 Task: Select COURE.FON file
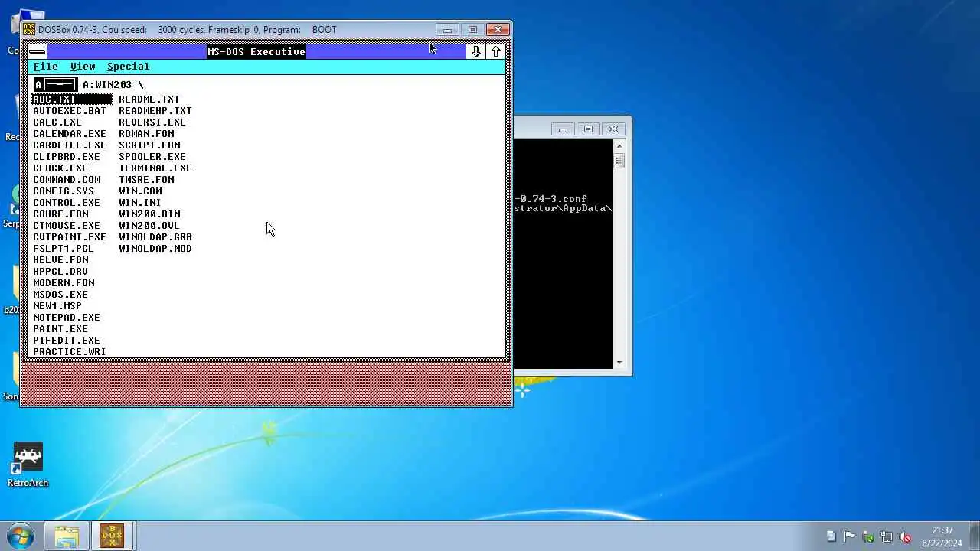point(60,214)
